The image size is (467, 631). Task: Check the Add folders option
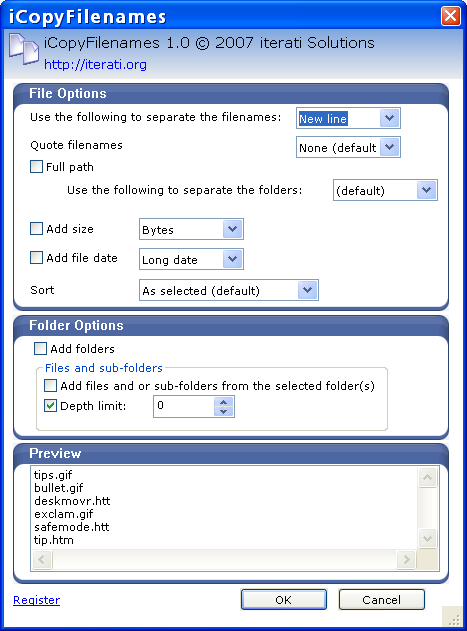40,348
